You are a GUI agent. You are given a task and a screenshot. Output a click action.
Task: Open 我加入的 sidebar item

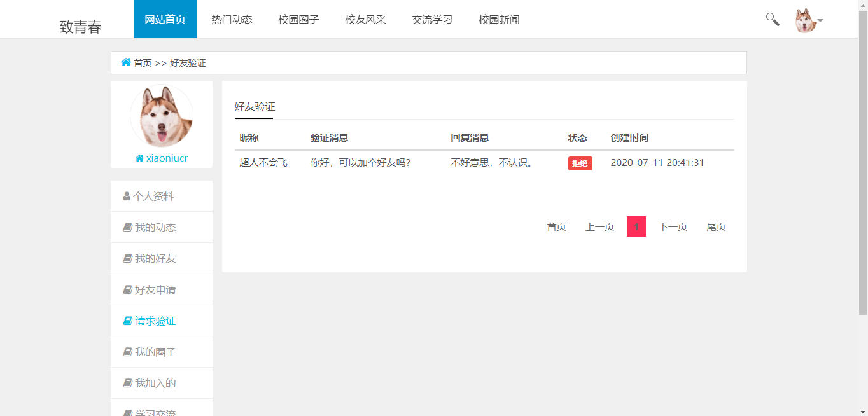(162, 384)
